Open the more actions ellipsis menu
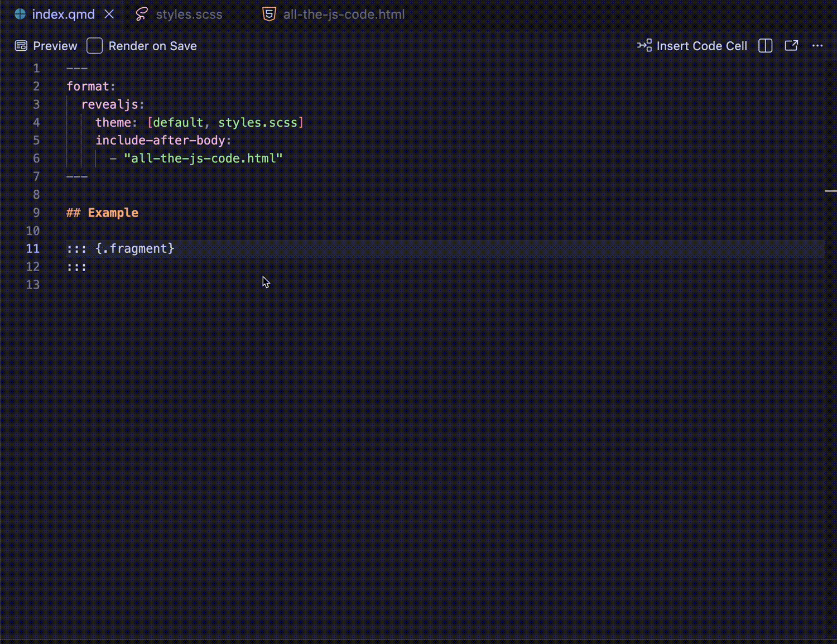The height and width of the screenshot is (644, 837). [817, 46]
